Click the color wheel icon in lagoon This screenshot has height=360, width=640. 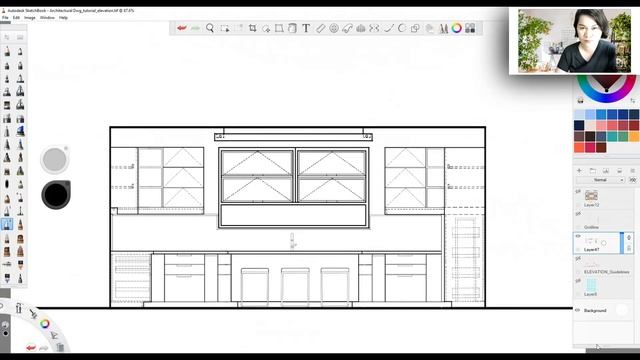click(44, 324)
